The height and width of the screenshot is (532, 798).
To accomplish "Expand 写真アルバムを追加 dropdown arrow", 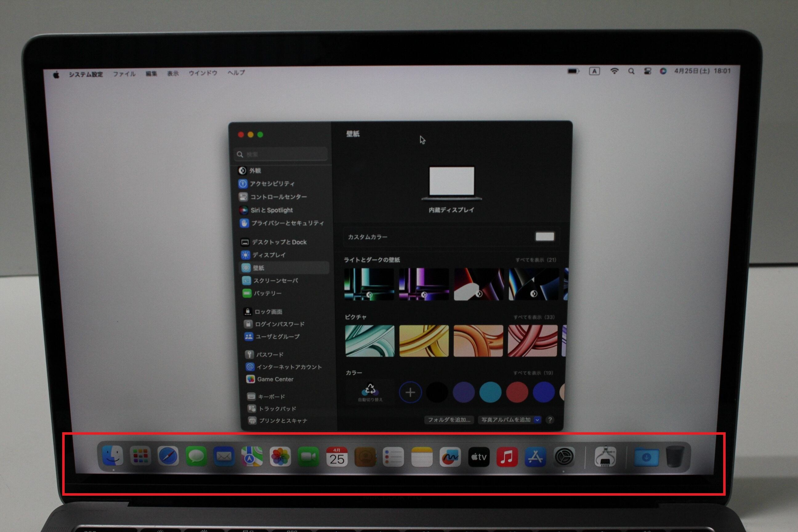I will [x=537, y=420].
